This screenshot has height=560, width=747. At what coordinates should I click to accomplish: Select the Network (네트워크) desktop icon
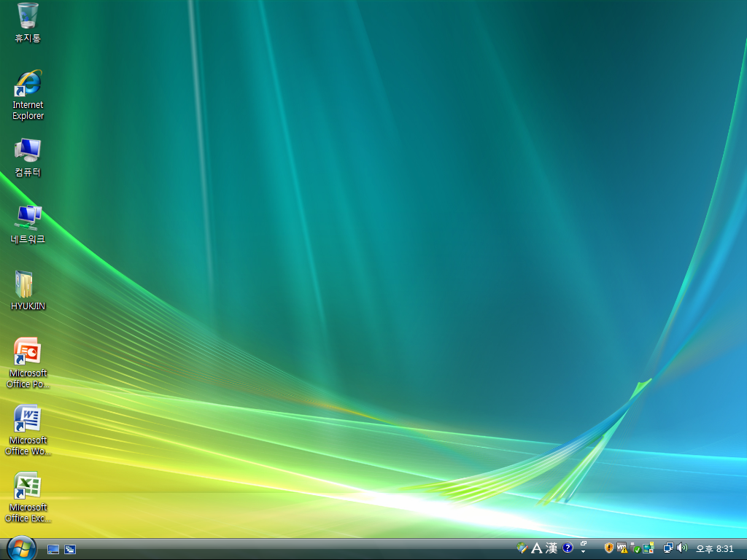[x=28, y=225]
